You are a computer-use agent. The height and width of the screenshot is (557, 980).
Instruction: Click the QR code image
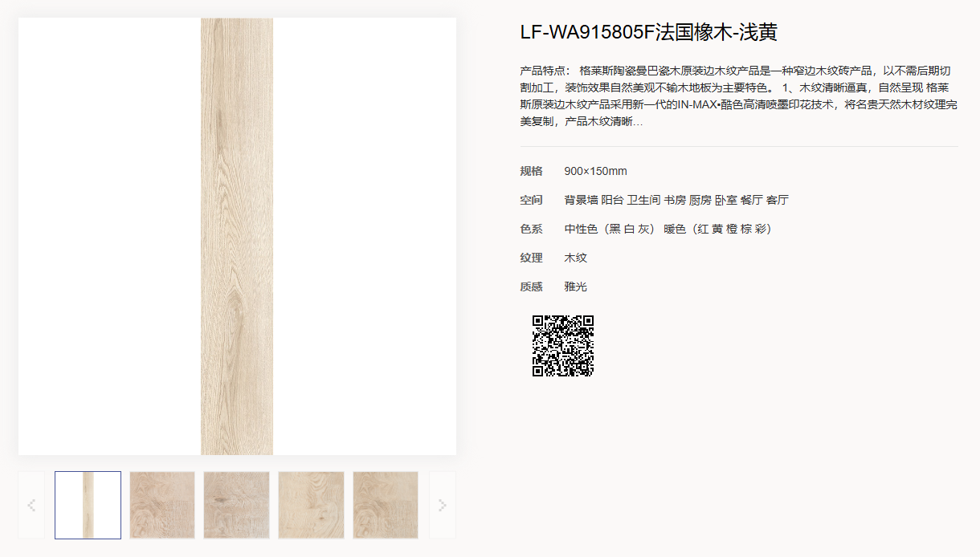pos(563,346)
